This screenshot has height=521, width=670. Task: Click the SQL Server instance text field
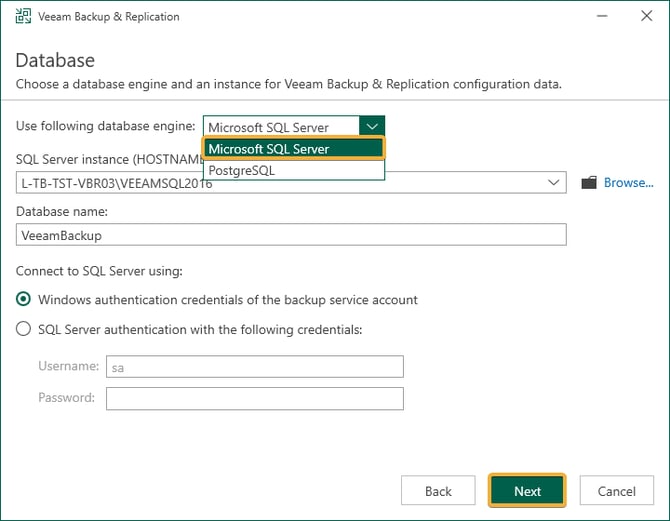click(x=280, y=182)
